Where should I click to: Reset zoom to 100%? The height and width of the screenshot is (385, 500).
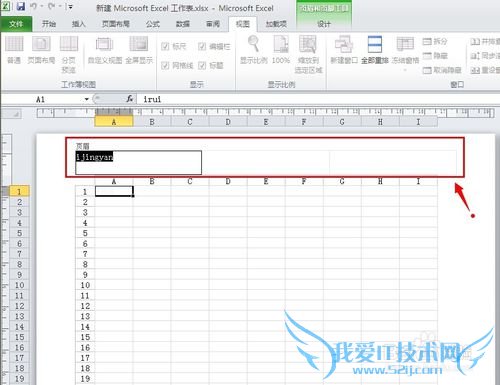(x=281, y=50)
